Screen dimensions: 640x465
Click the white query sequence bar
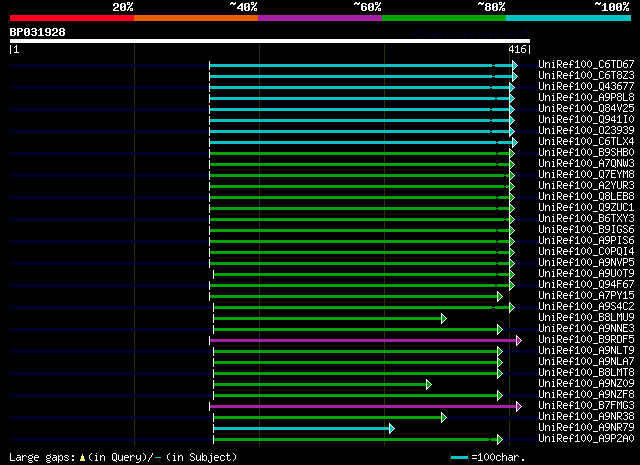click(x=270, y=41)
